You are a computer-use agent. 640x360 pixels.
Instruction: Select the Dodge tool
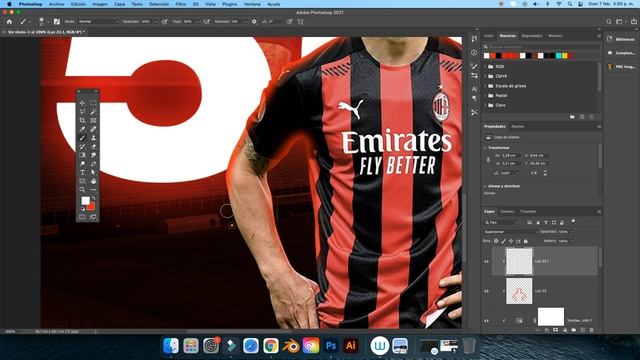click(x=82, y=164)
